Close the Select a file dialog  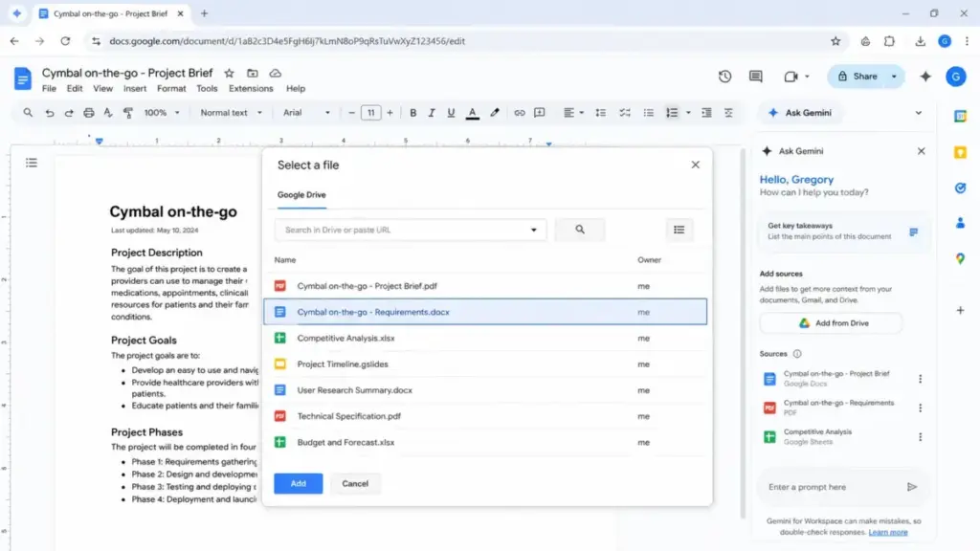coord(695,165)
